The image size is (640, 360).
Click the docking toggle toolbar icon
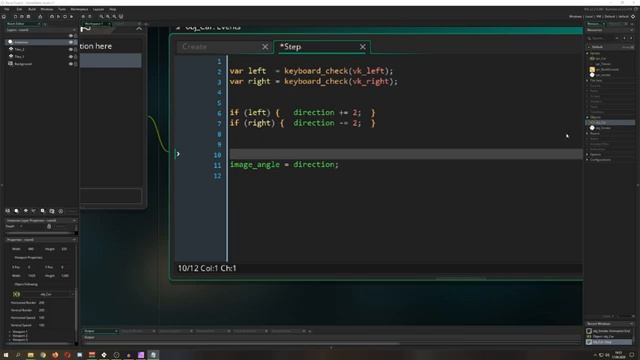pos(121,17)
